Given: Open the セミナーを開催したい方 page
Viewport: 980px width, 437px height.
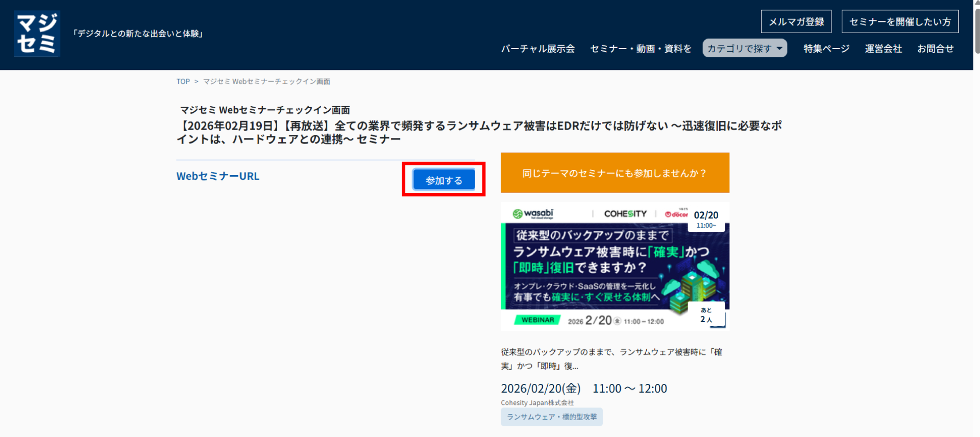Looking at the screenshot, I should point(899,21).
